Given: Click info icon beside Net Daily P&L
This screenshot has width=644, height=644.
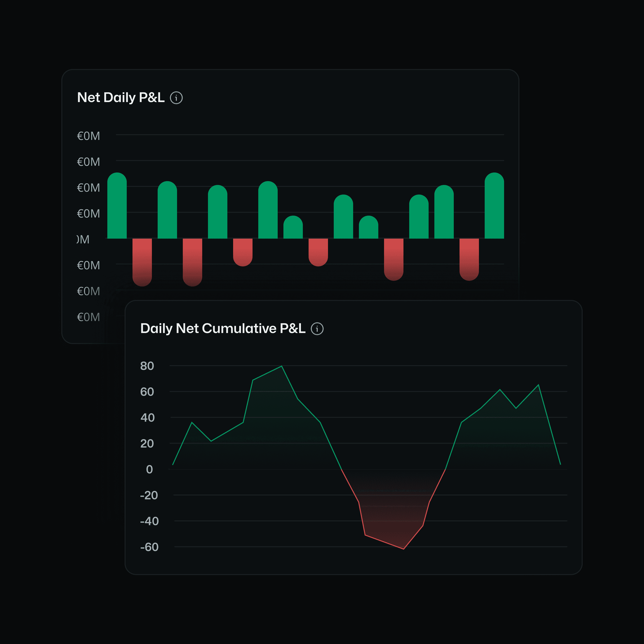Looking at the screenshot, I should pos(176,98).
